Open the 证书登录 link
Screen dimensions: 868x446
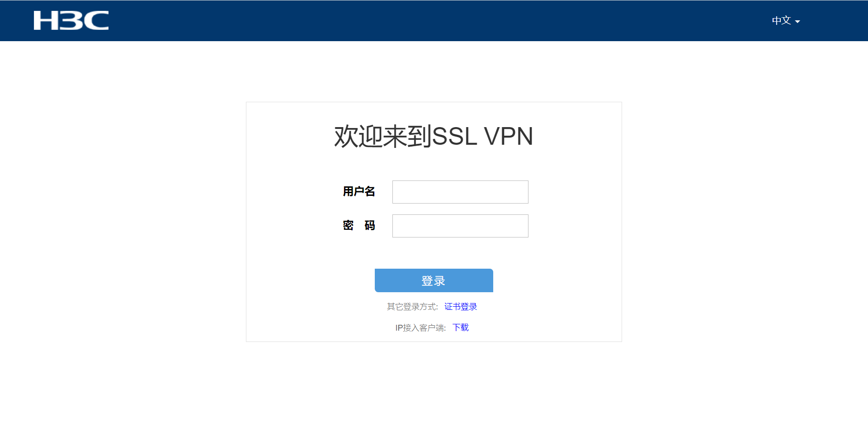click(461, 307)
